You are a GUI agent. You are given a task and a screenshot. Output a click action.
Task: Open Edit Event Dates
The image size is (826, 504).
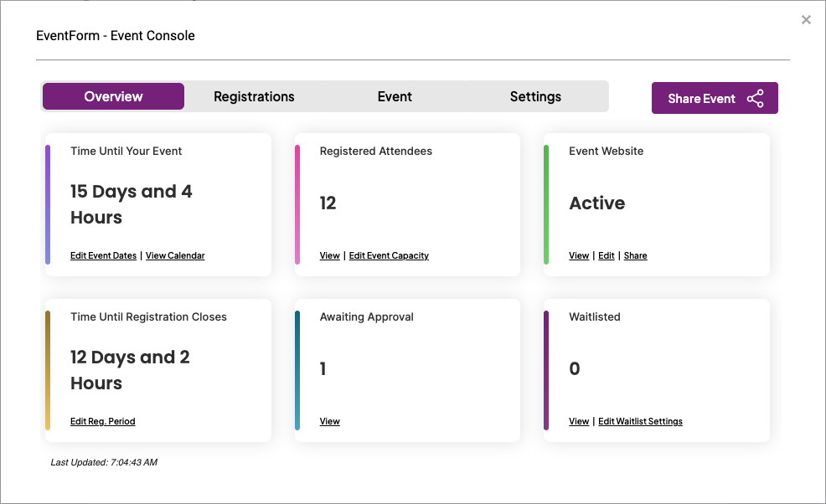pyautogui.click(x=103, y=255)
